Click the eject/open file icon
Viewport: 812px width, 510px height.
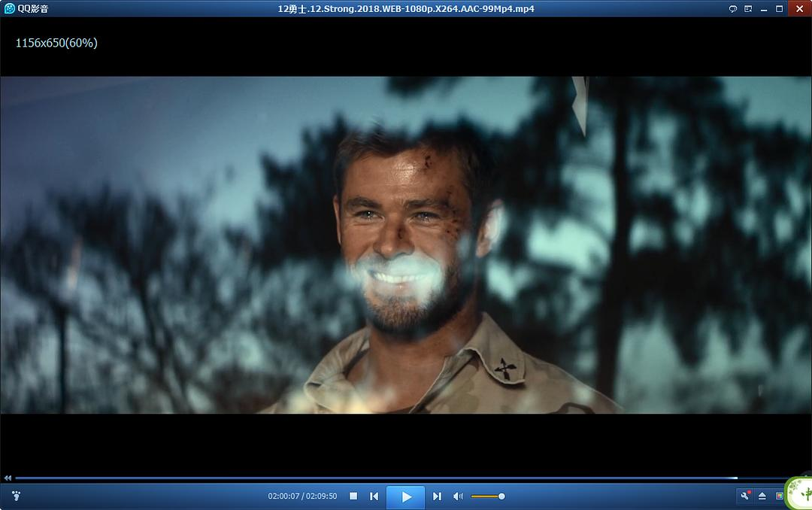point(762,496)
